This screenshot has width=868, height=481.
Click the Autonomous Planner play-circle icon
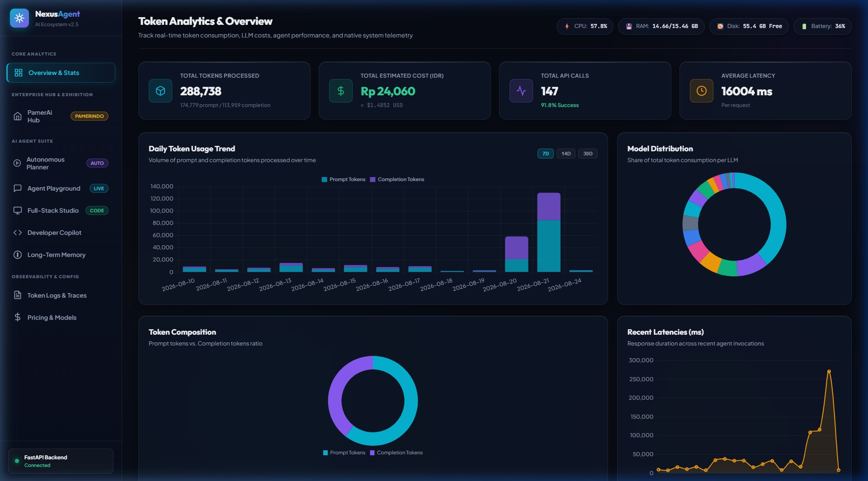coord(17,163)
